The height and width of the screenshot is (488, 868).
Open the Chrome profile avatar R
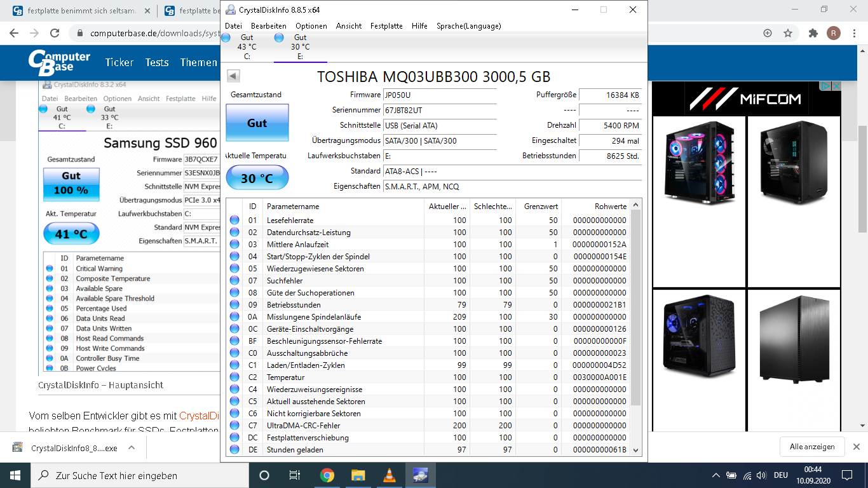pyautogui.click(x=832, y=33)
